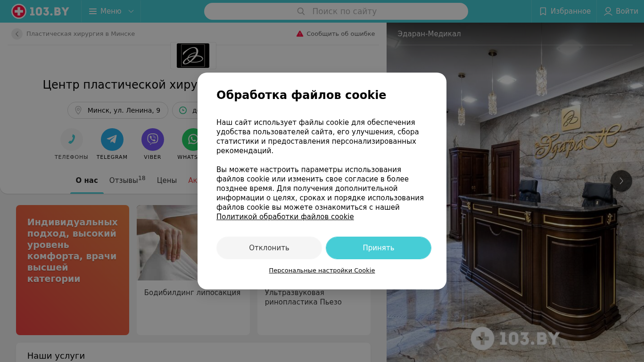The image size is (644, 362).
Task: Decline cookies with Отклонить button
Action: click(x=269, y=248)
